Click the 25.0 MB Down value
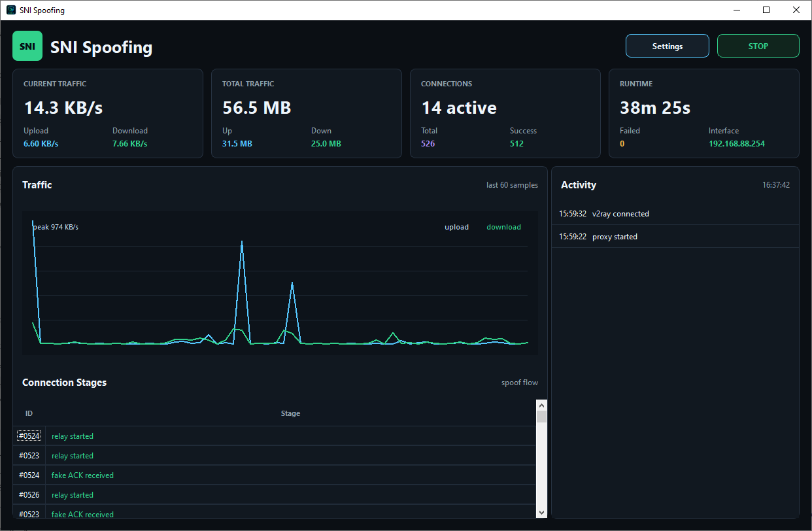Viewport: 812px width, 531px height. click(326, 144)
